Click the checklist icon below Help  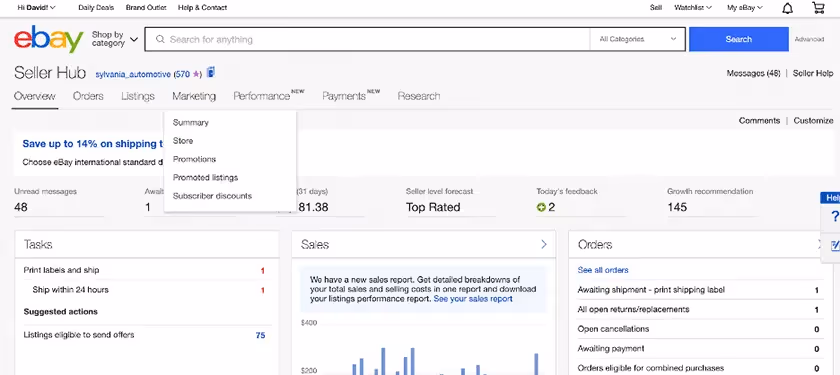click(835, 245)
